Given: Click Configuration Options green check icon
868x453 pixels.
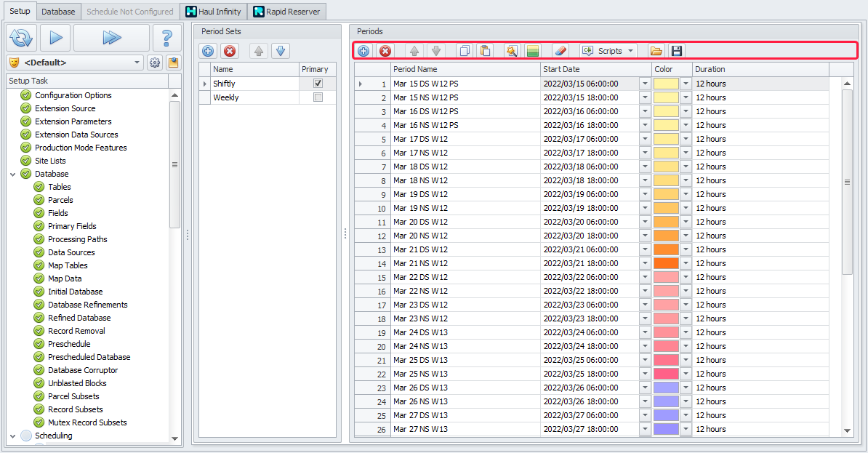Looking at the screenshot, I should 25,95.
